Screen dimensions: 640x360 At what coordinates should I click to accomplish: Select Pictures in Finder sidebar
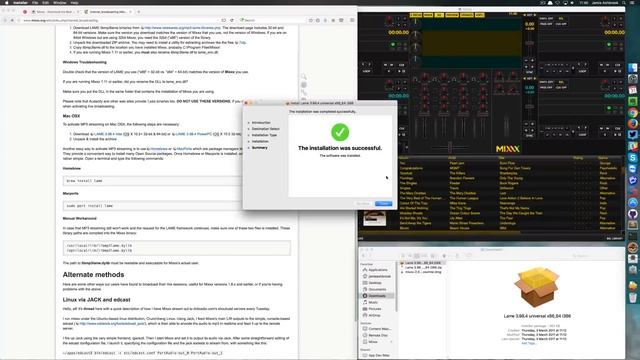374,309
